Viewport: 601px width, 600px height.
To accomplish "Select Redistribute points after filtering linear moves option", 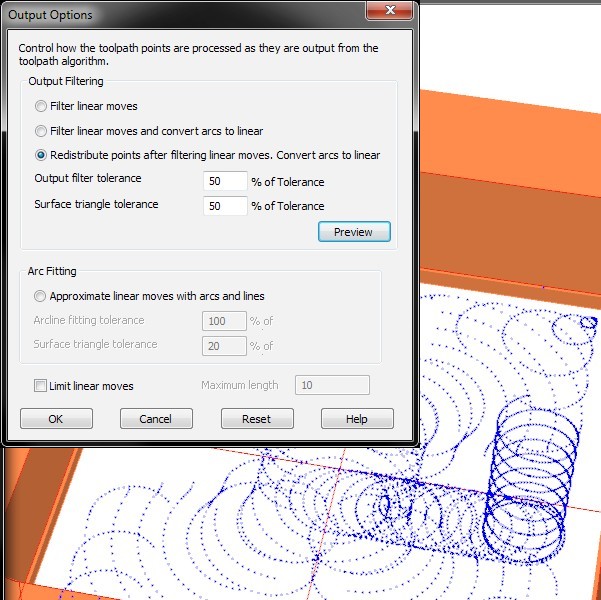I will (41, 155).
